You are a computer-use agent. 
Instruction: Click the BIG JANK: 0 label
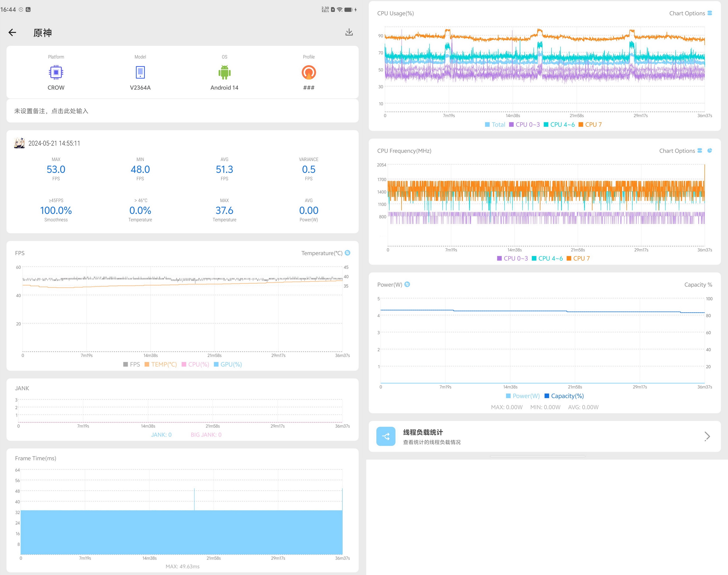click(206, 435)
